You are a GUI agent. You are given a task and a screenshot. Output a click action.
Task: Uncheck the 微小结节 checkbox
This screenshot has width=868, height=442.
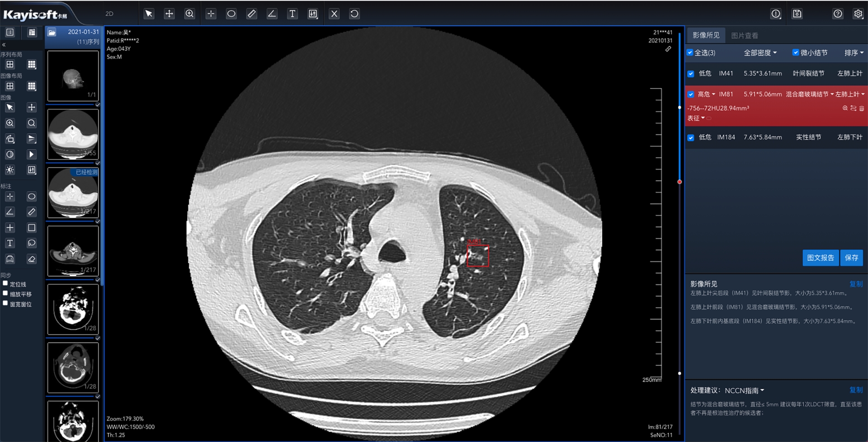[x=795, y=52]
